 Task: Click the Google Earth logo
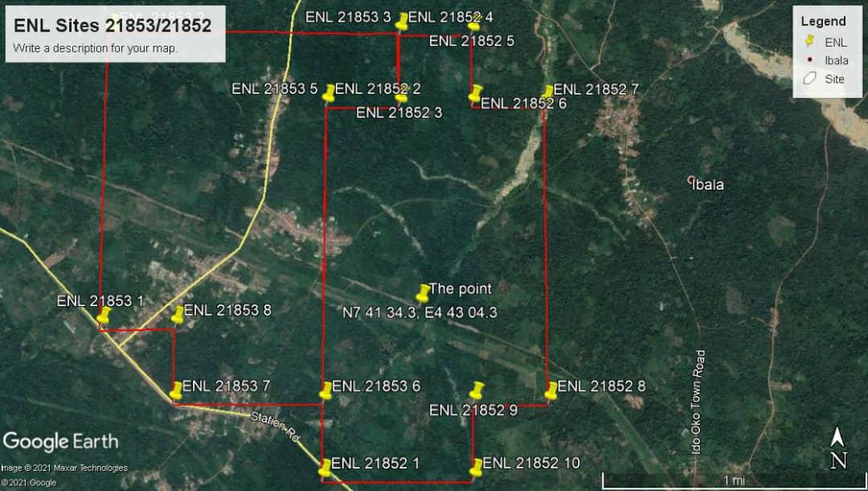pos(61,441)
